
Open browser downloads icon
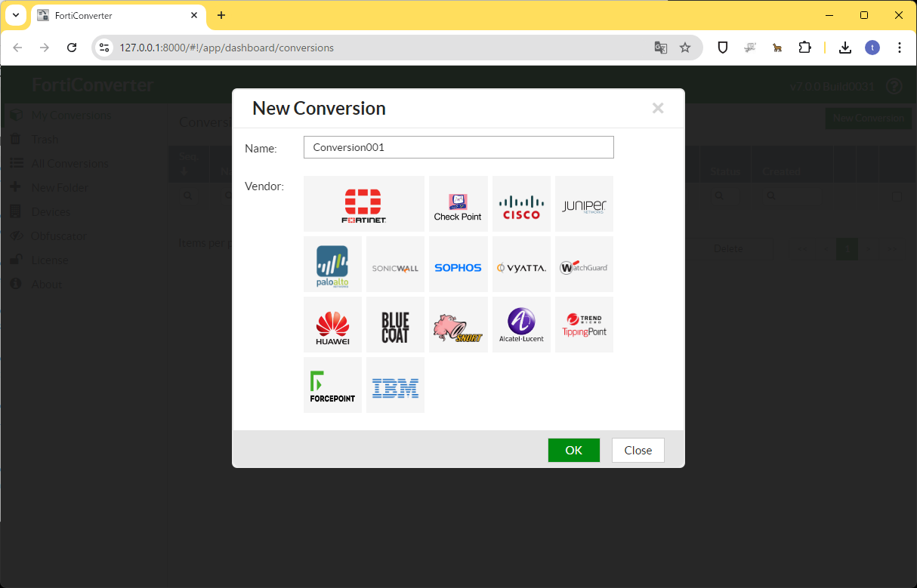point(845,48)
